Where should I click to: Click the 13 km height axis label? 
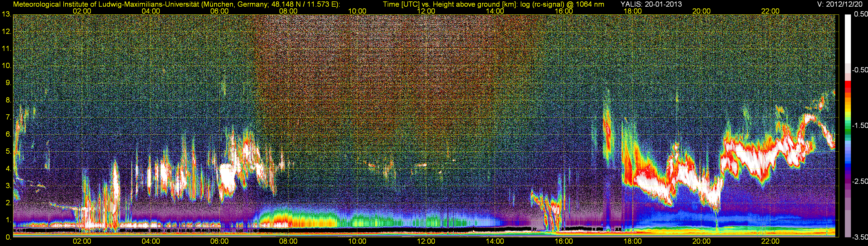6,14
